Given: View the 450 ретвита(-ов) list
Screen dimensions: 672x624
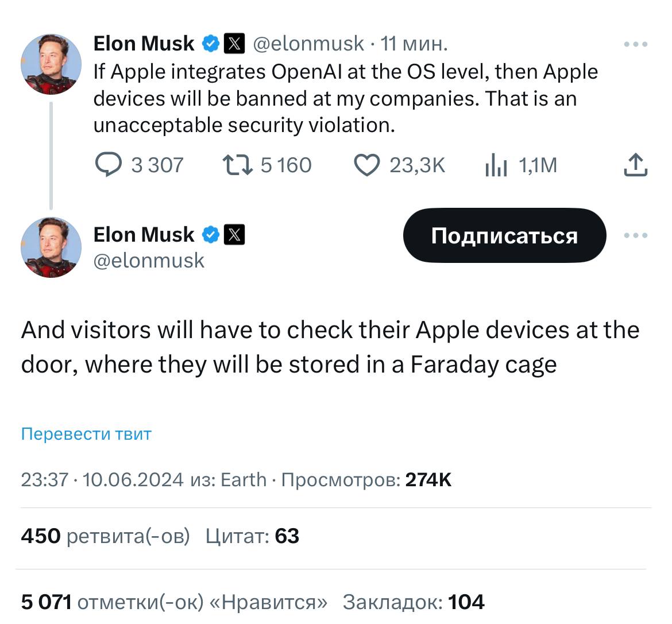Looking at the screenshot, I should (x=105, y=536).
